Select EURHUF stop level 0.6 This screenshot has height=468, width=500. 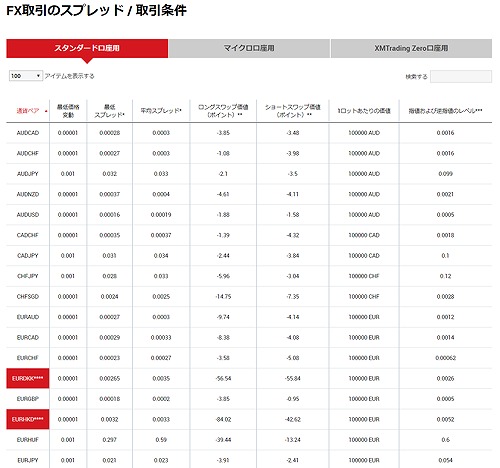(445, 440)
